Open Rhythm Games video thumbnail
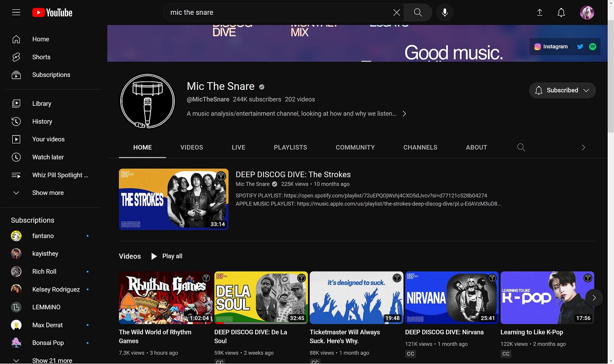 (166, 298)
